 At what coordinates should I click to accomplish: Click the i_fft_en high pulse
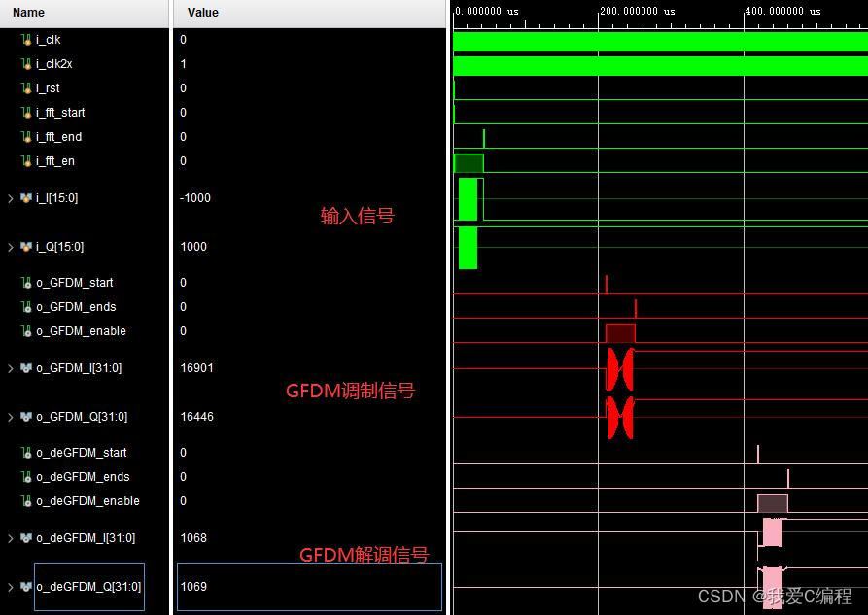(x=469, y=163)
